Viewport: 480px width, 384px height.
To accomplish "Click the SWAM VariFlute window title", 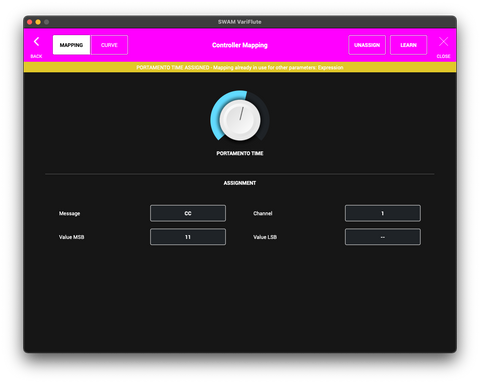I will click(240, 22).
